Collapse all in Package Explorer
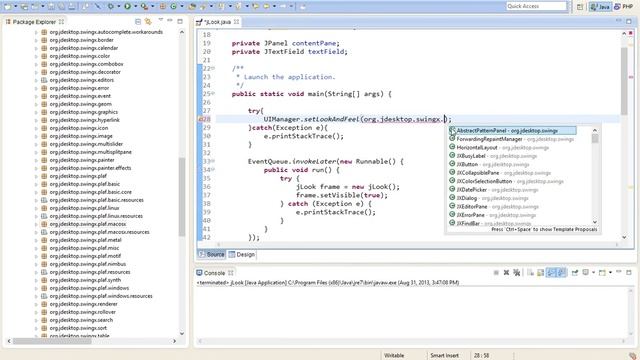The image size is (640, 360). (x=138, y=22)
